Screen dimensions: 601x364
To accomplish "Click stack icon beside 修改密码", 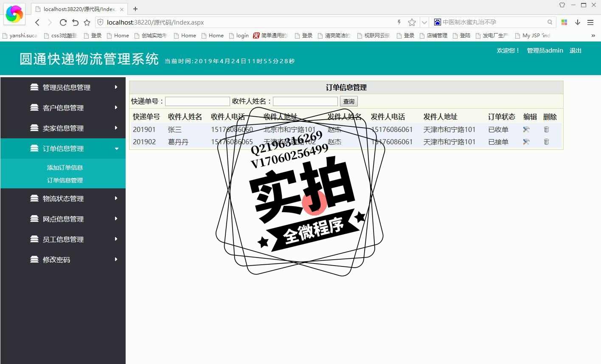I will [x=34, y=259].
